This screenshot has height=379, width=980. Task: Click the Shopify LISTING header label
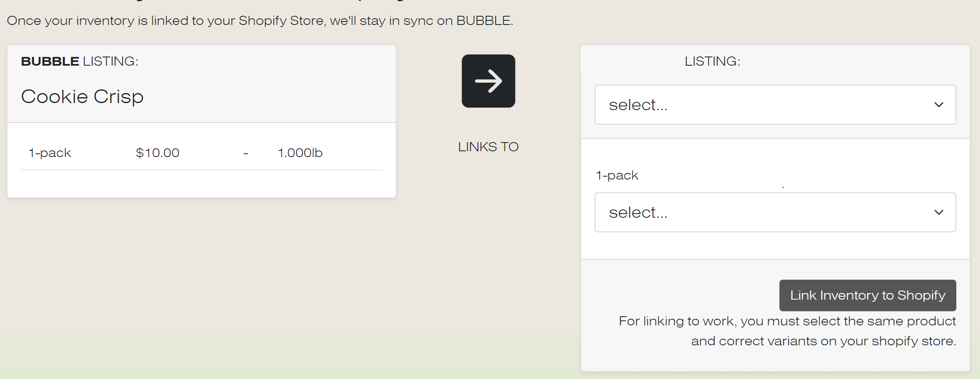coord(712,62)
